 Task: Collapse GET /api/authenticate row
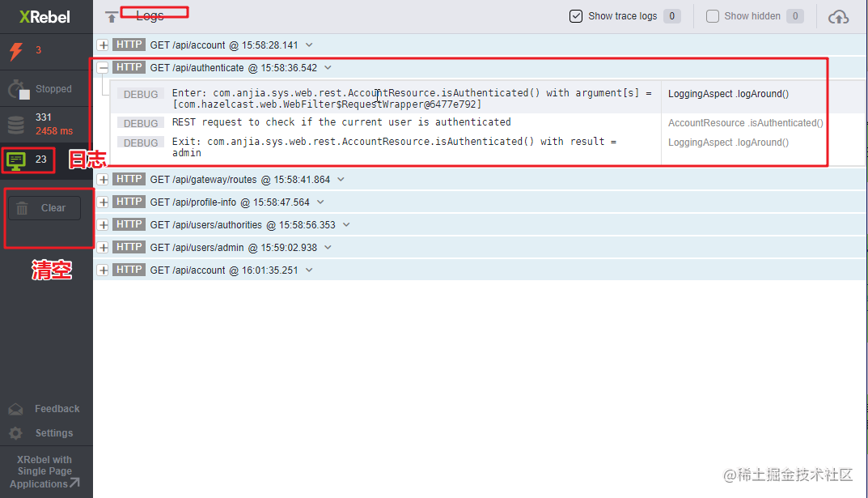point(103,67)
